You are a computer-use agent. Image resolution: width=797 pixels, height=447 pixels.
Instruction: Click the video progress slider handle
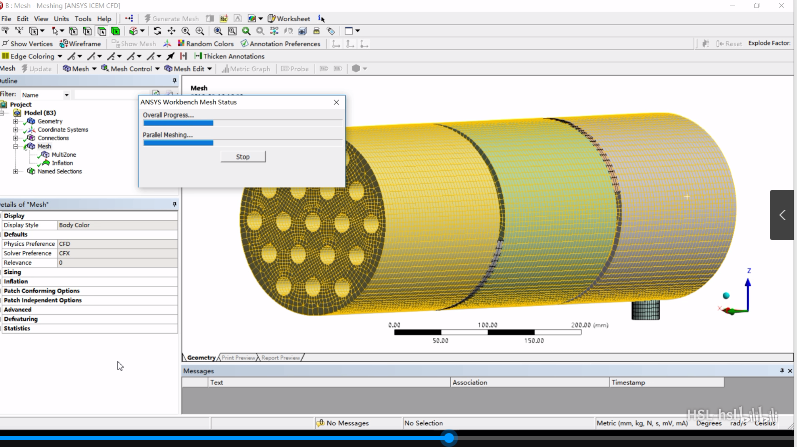pyautogui.click(x=449, y=437)
